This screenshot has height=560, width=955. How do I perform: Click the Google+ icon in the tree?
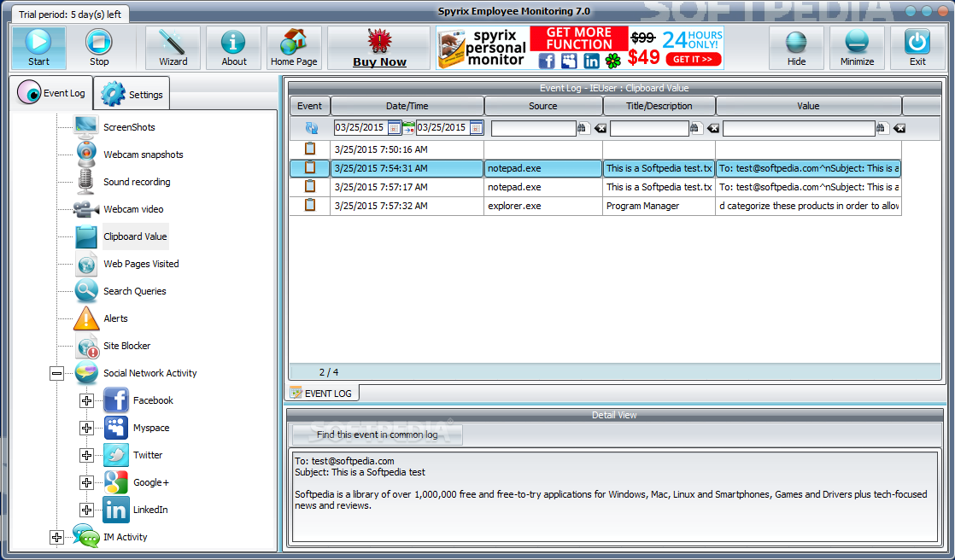[115, 482]
